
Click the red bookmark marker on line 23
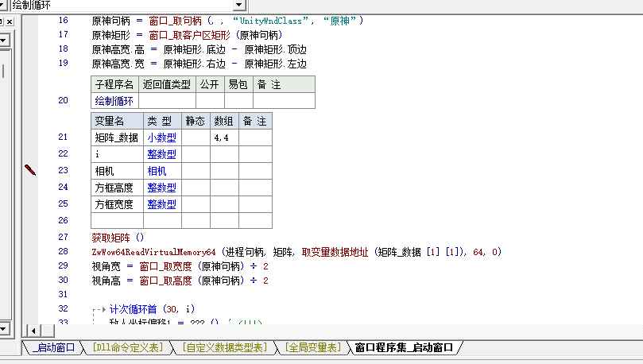(30, 169)
